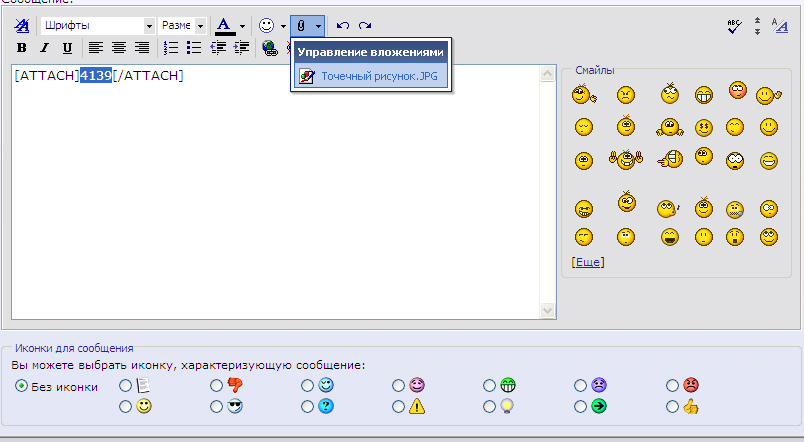Click the Redo arrow
The height and width of the screenshot is (442, 804).
365,25
